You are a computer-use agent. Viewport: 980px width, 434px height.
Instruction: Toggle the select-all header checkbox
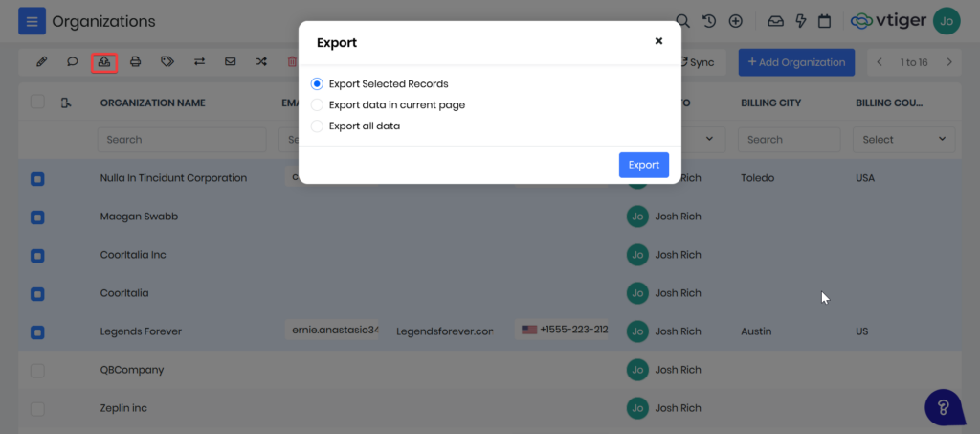point(37,102)
